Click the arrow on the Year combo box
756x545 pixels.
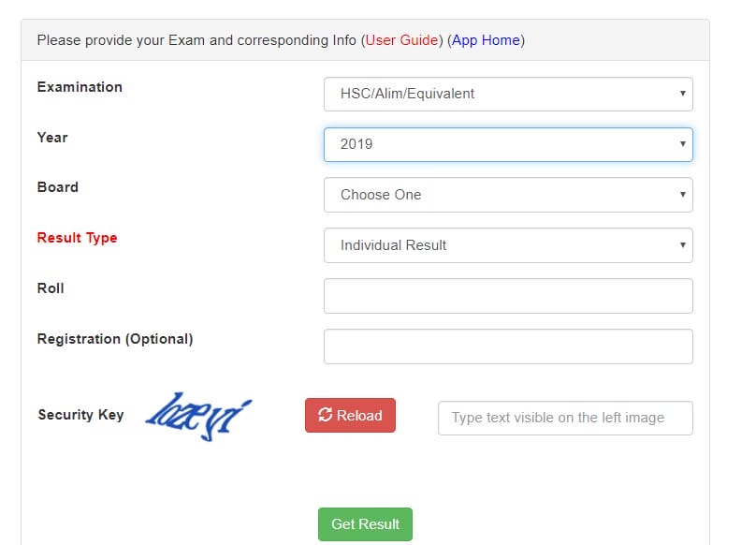(683, 143)
